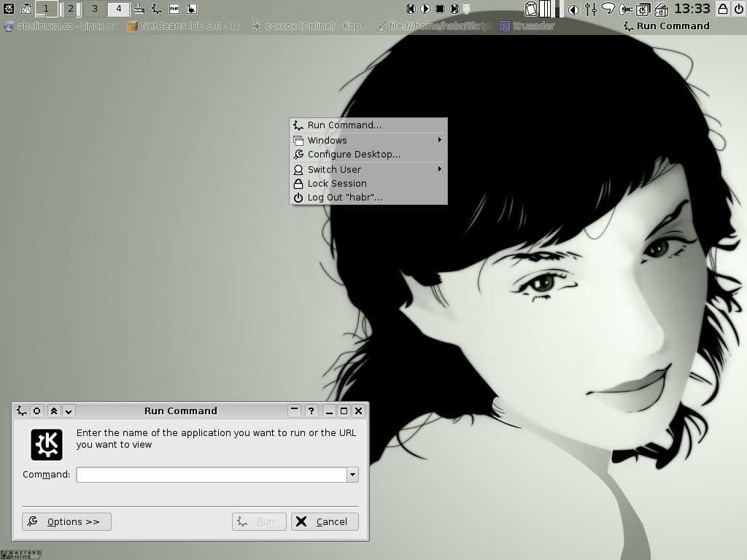Choose Run Command... from desktop context menu

pos(368,125)
